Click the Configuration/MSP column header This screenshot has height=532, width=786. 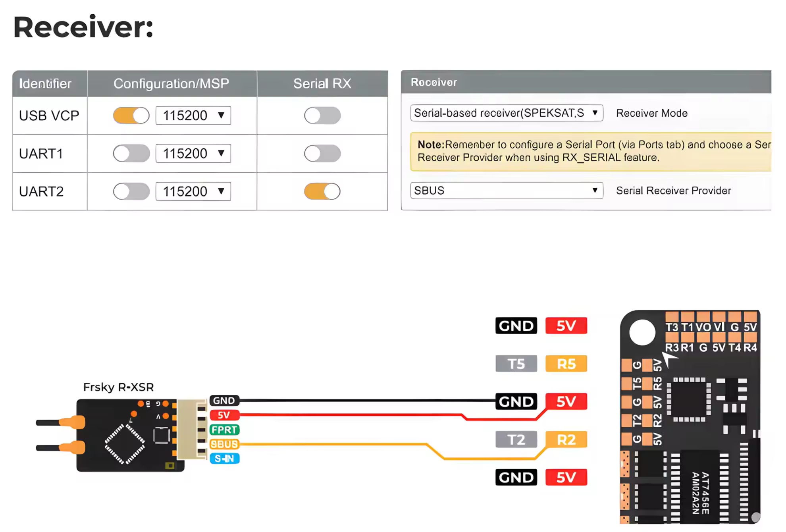[172, 83]
